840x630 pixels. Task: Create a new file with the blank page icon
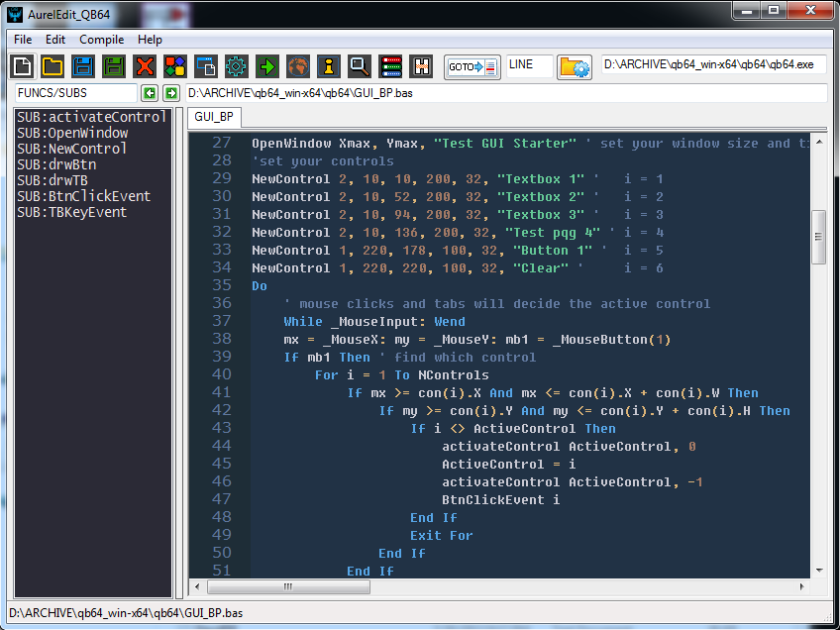pyautogui.click(x=23, y=67)
